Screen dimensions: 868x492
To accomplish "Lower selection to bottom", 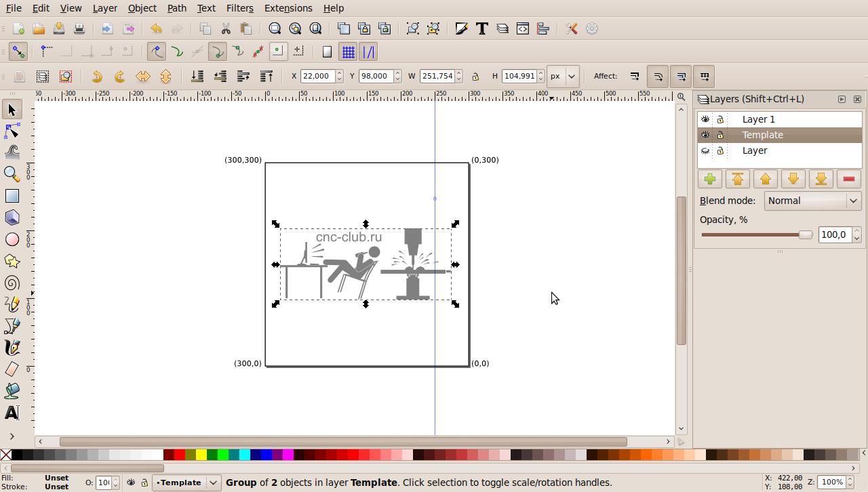I will (197, 77).
